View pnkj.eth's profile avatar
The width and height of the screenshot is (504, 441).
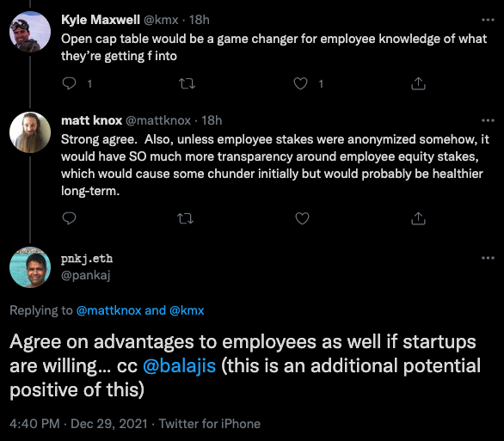30,267
